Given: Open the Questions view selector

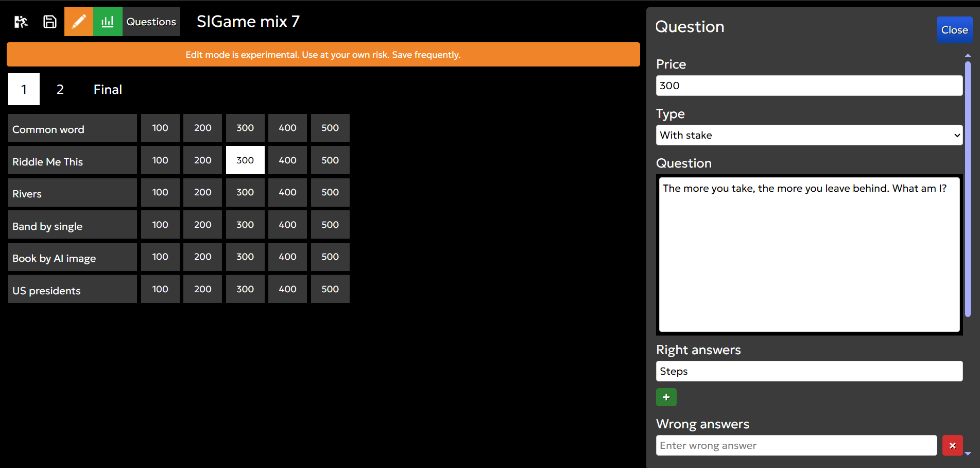Looking at the screenshot, I should pyautogui.click(x=151, y=22).
